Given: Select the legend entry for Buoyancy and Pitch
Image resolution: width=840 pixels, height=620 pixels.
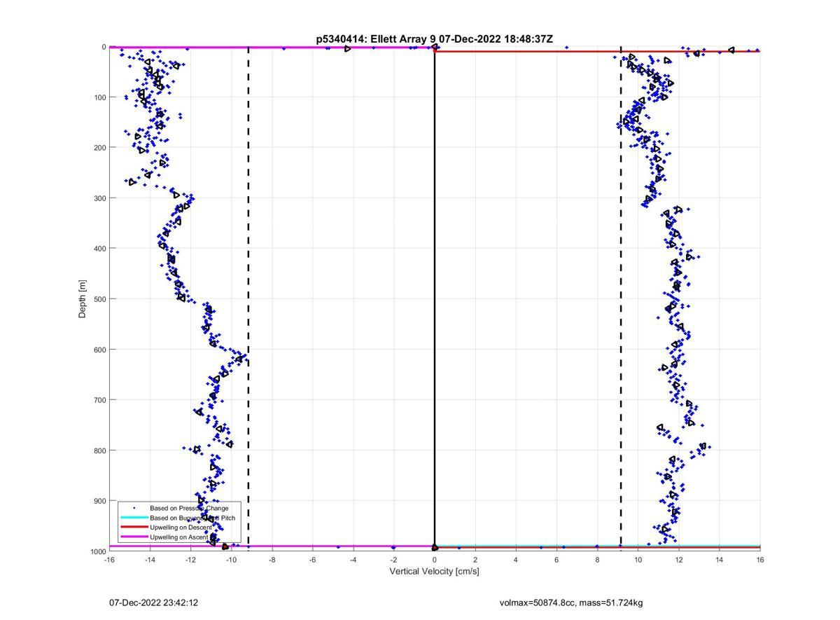Looking at the screenshot, I should (192, 518).
